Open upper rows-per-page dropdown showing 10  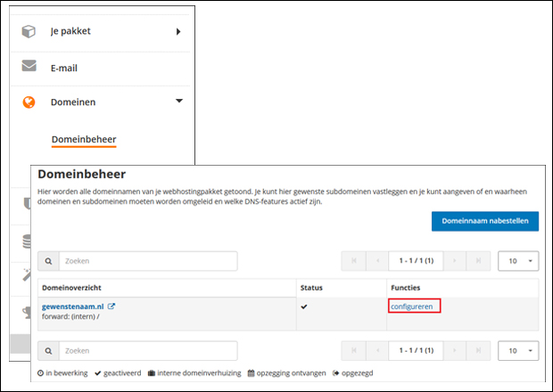point(518,261)
